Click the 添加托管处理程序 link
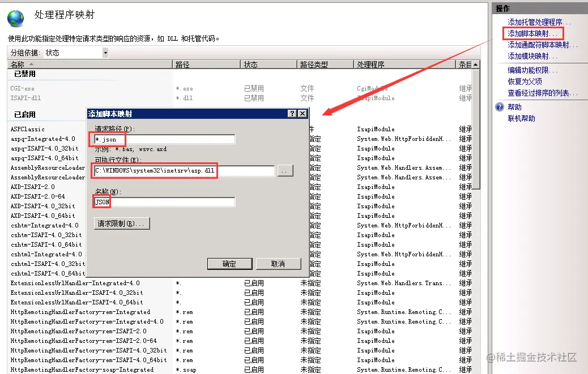Viewport: 588px width, 374px height. click(x=539, y=22)
